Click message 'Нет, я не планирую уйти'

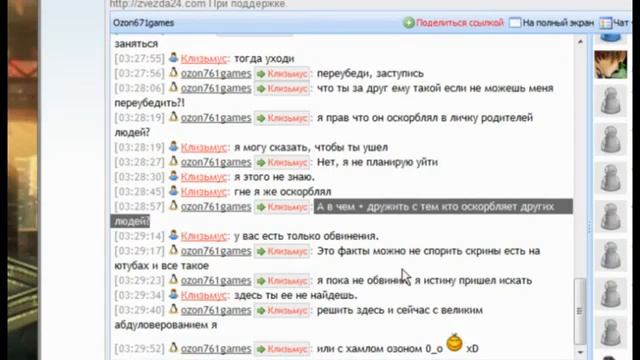(x=377, y=162)
